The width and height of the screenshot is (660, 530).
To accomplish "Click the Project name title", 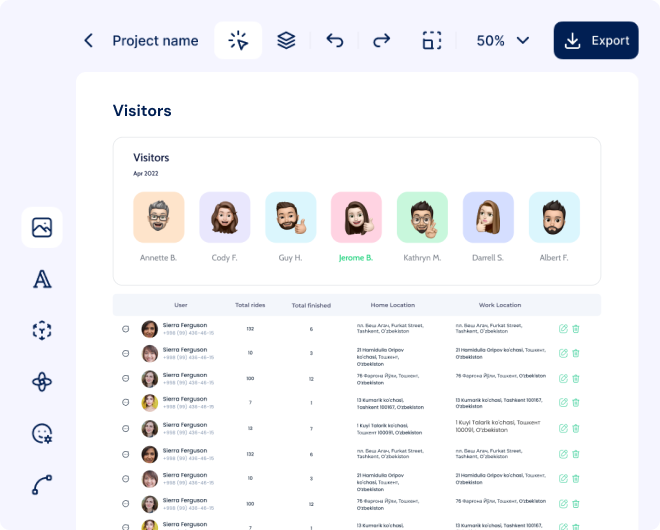I will (x=155, y=41).
